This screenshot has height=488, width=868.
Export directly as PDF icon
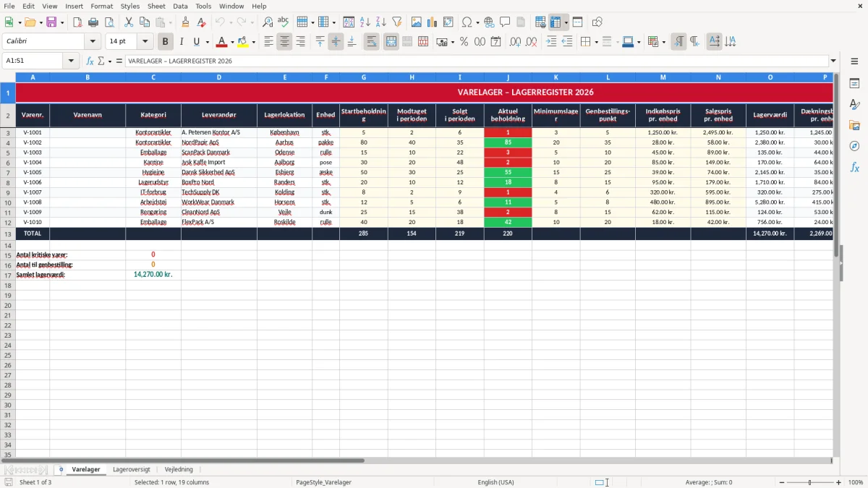coord(77,22)
